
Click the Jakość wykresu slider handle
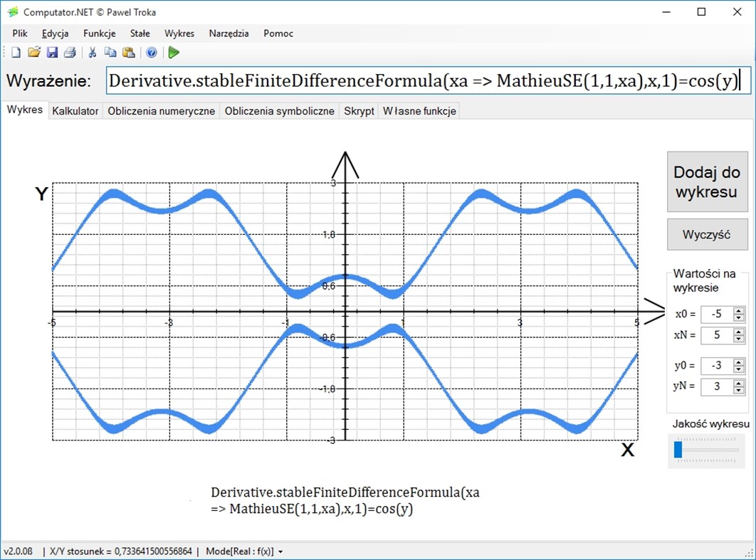coord(678,450)
